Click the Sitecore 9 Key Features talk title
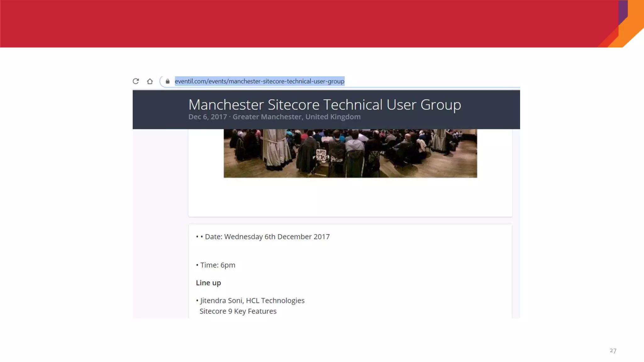This screenshot has width=644, height=362. tap(238, 311)
